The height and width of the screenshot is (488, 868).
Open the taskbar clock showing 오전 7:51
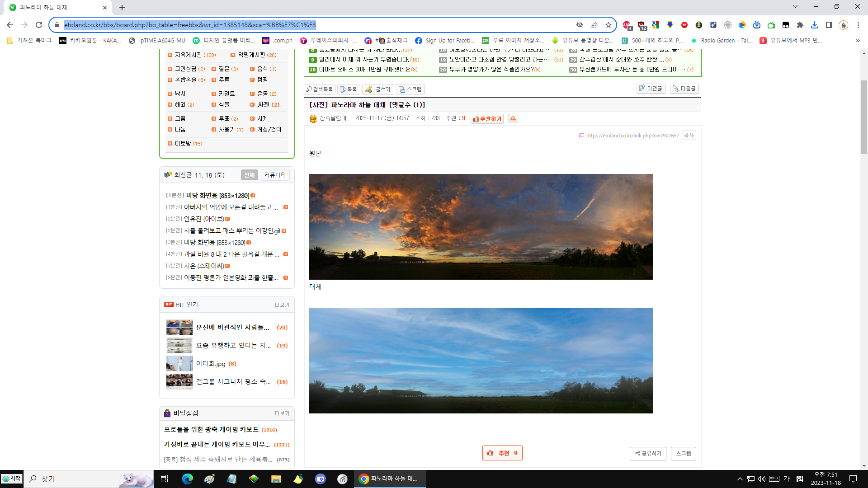pos(826,479)
